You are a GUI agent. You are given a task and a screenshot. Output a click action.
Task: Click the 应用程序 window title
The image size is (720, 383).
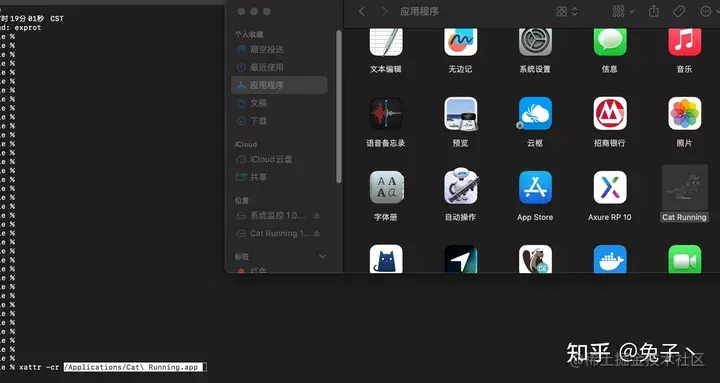pyautogui.click(x=419, y=11)
